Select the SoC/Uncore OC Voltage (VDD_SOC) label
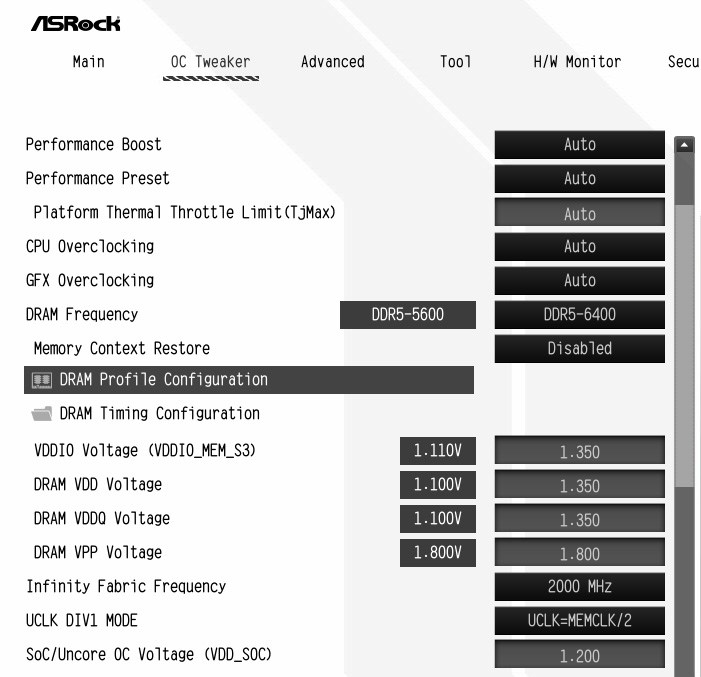Viewport: 701px width, 677px height. [149, 655]
